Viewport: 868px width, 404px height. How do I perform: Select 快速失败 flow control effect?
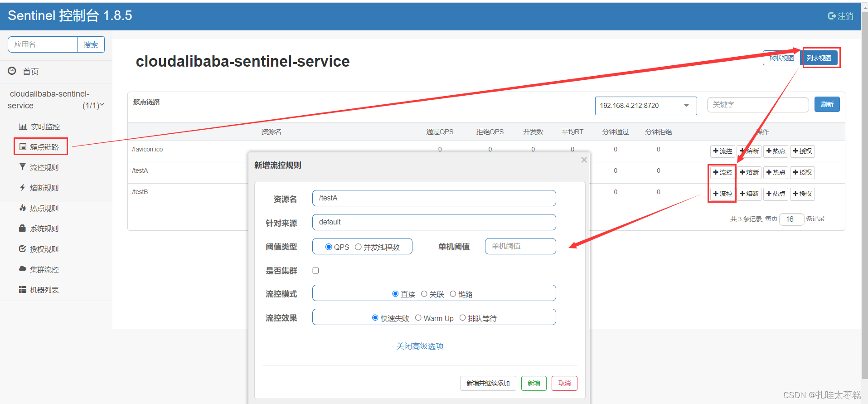tap(375, 318)
